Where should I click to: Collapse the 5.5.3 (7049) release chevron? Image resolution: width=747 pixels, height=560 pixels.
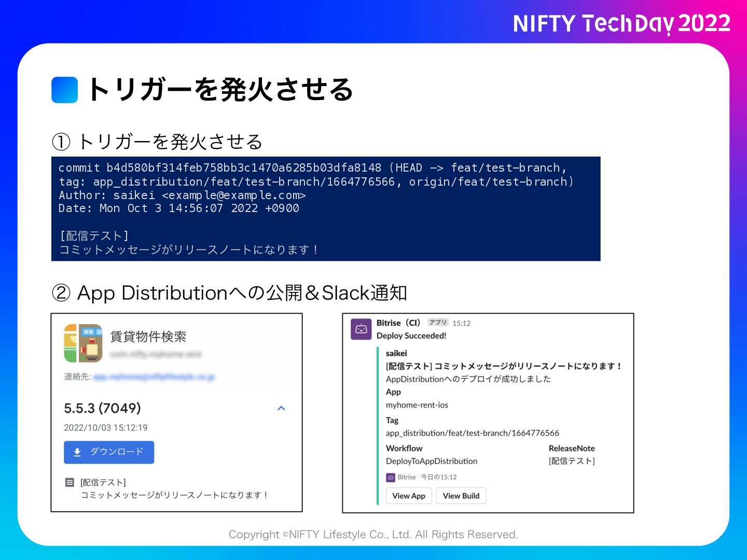coord(281,408)
